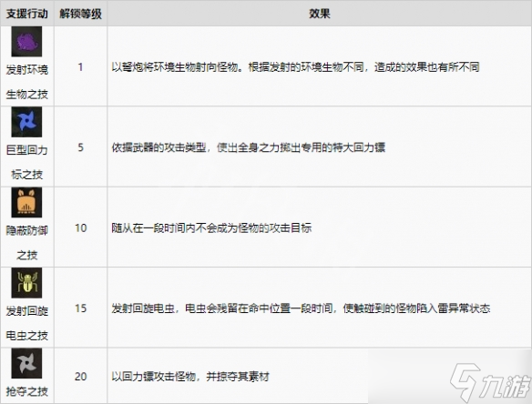Screen dimensions: 532x404
Task: Click unlock level 15 cell
Action: [x=81, y=308]
